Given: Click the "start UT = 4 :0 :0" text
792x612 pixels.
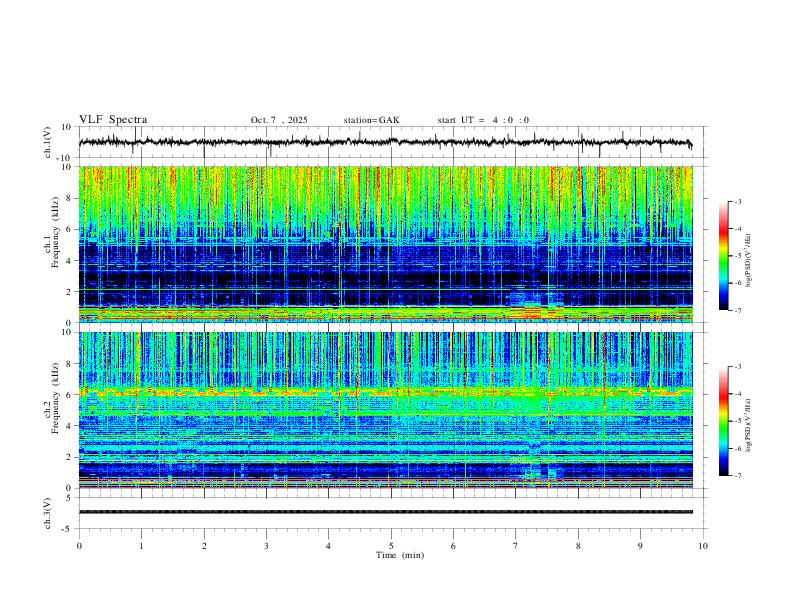Looking at the screenshot, I should 483,120.
